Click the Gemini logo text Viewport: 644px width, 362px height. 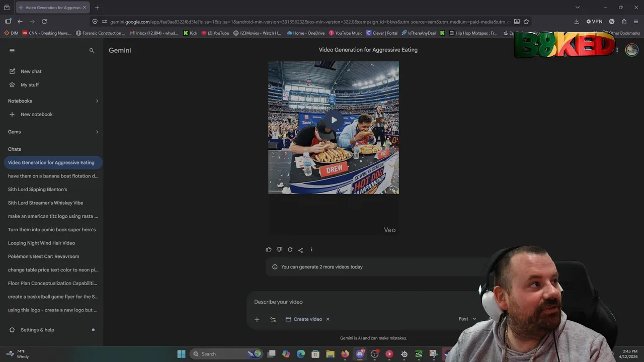tap(120, 50)
